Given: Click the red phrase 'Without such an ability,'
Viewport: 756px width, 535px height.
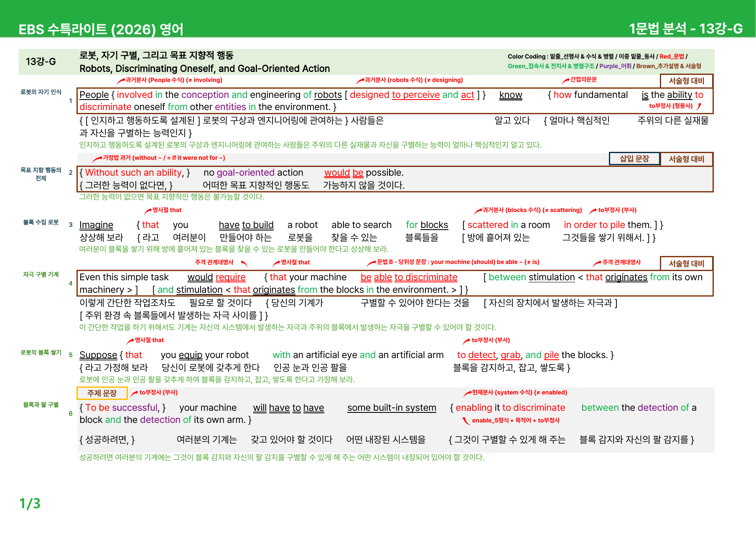Looking at the screenshot, I should tap(135, 173).
